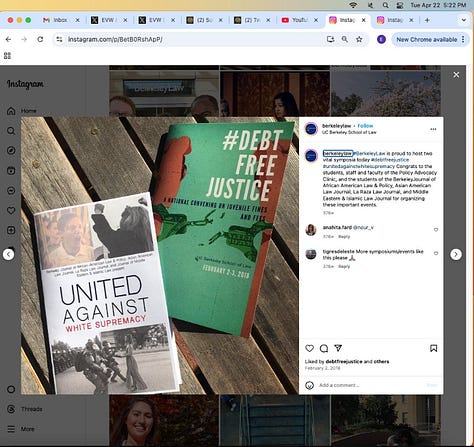The image size is (474, 447).
Task: Like tigresdeleste's comment
Action: coord(436,253)
